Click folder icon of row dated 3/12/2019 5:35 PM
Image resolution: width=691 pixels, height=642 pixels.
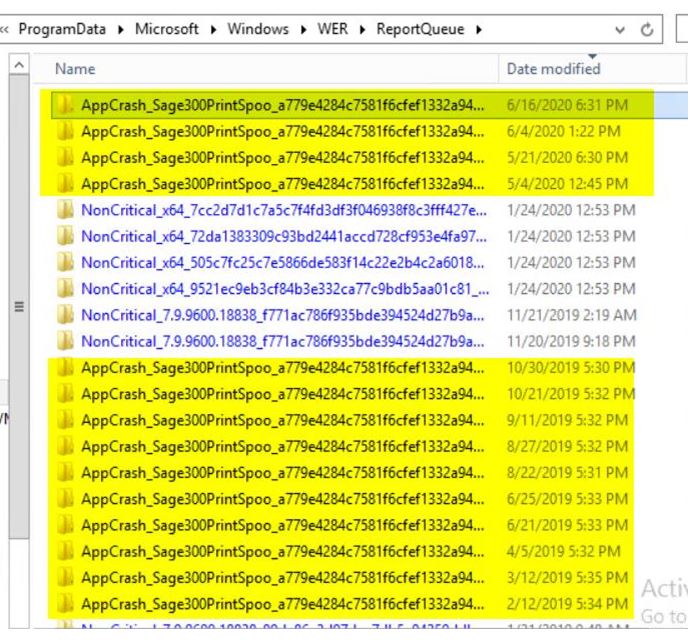(66, 577)
